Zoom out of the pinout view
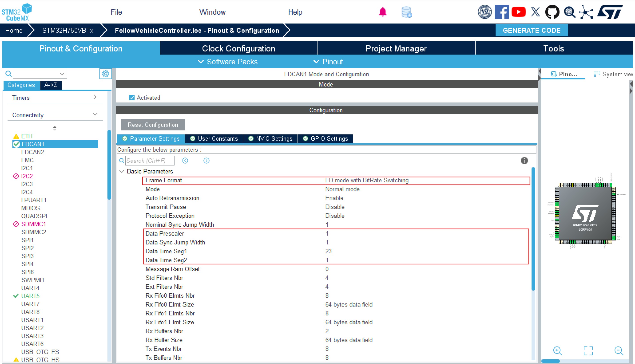Image resolution: width=635 pixels, height=364 pixels. pyautogui.click(x=619, y=350)
